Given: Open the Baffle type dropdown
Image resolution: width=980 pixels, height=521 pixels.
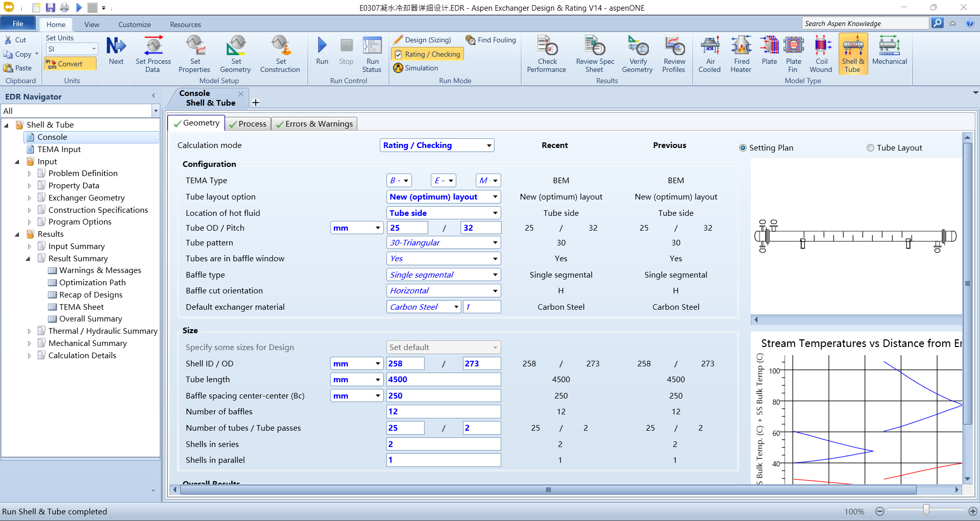Looking at the screenshot, I should [495, 275].
